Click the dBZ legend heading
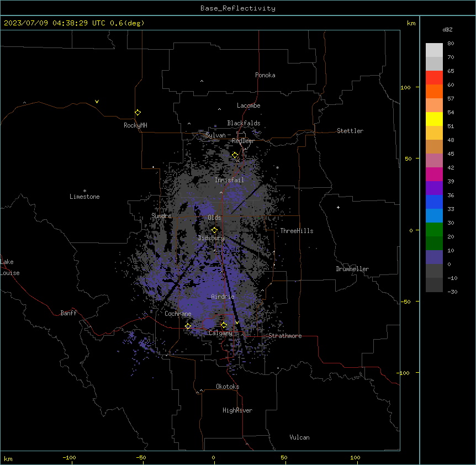The image size is (476, 465). tap(447, 29)
